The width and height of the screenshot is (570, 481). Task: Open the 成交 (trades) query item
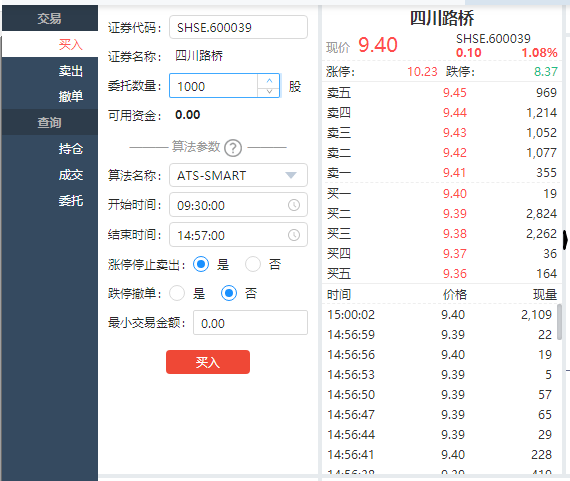[x=50, y=175]
